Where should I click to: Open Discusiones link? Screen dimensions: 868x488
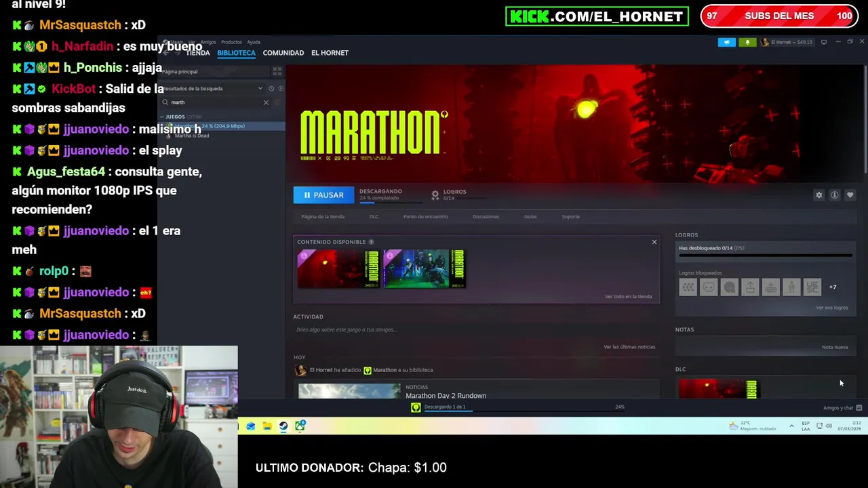click(486, 217)
